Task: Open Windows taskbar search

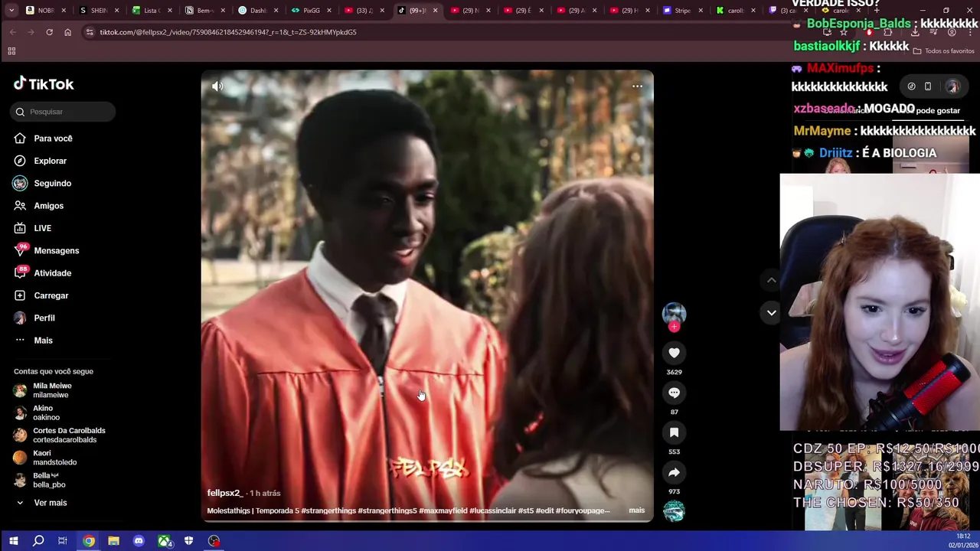Action: (38, 541)
